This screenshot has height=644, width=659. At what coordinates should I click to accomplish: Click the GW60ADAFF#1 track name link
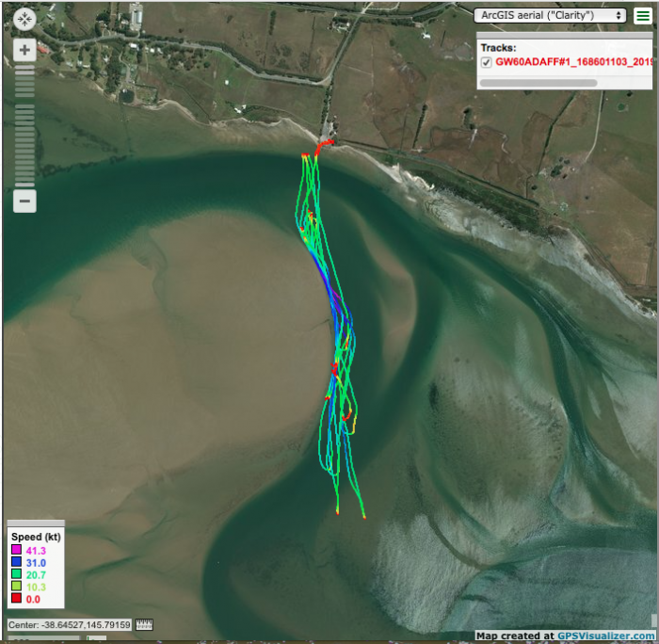573,62
